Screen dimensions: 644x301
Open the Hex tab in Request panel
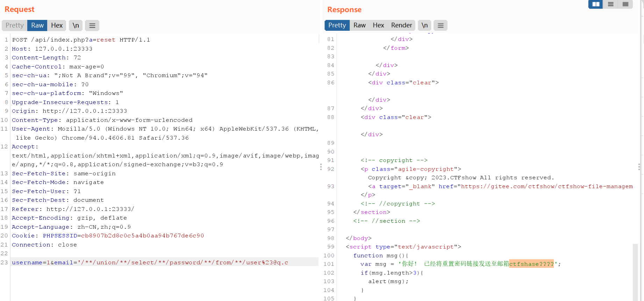tap(57, 25)
